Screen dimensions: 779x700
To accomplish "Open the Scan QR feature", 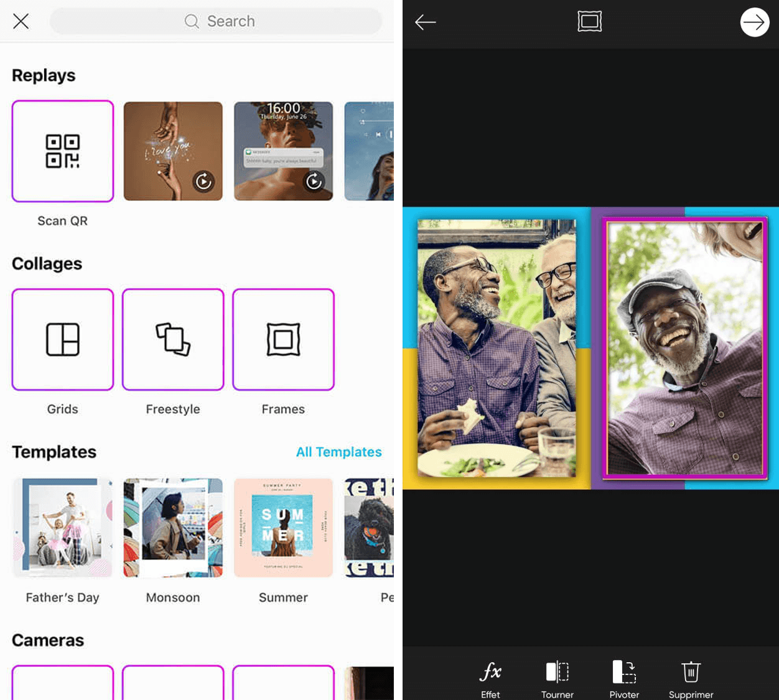I will 62,151.
